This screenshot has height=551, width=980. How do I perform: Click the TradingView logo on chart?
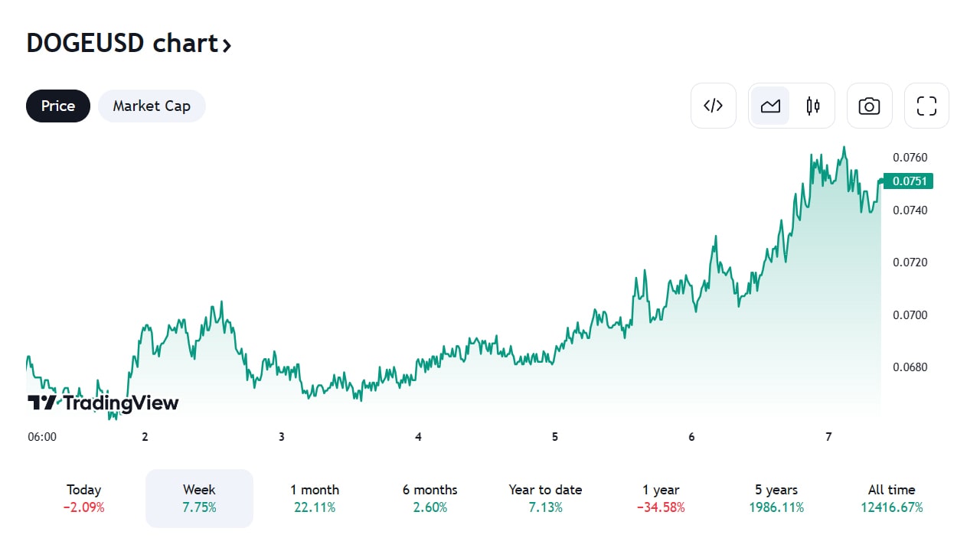click(x=103, y=403)
